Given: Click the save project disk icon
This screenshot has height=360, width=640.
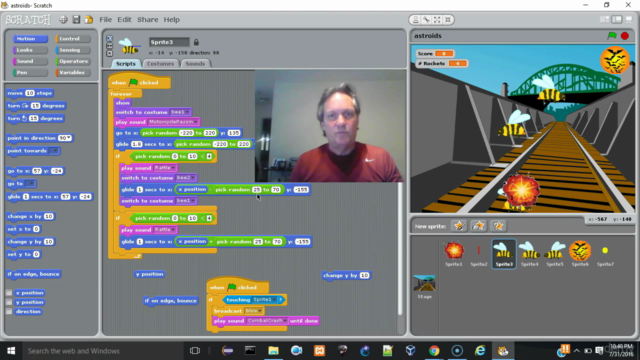Looking at the screenshot, I should (76, 20).
